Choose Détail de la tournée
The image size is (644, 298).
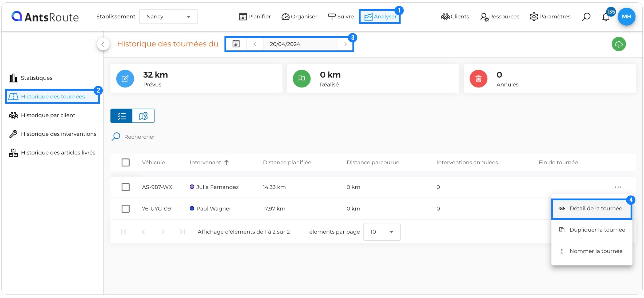click(x=592, y=209)
